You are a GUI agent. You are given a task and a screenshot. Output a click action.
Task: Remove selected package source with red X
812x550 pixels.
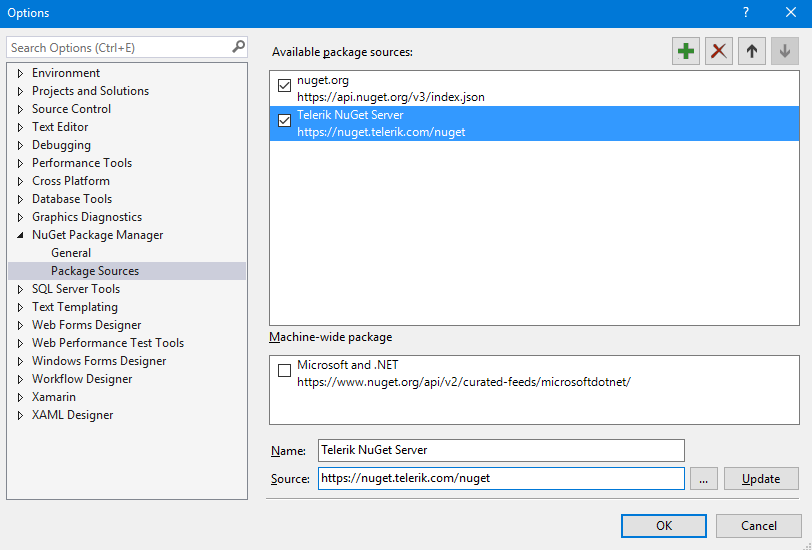click(x=719, y=51)
